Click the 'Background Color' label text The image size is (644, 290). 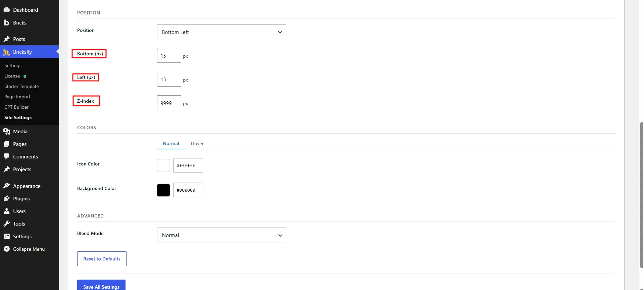pyautogui.click(x=97, y=188)
